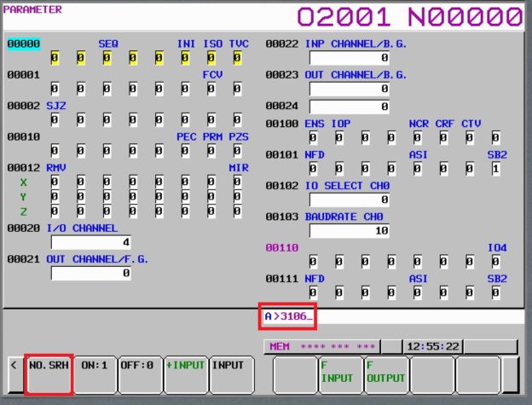Select highlighted parameter number 00000
The width and height of the screenshot is (532, 405).
coord(24,43)
